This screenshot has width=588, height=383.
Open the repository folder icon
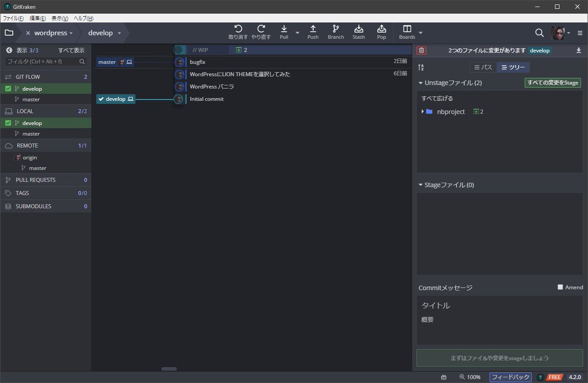9,33
